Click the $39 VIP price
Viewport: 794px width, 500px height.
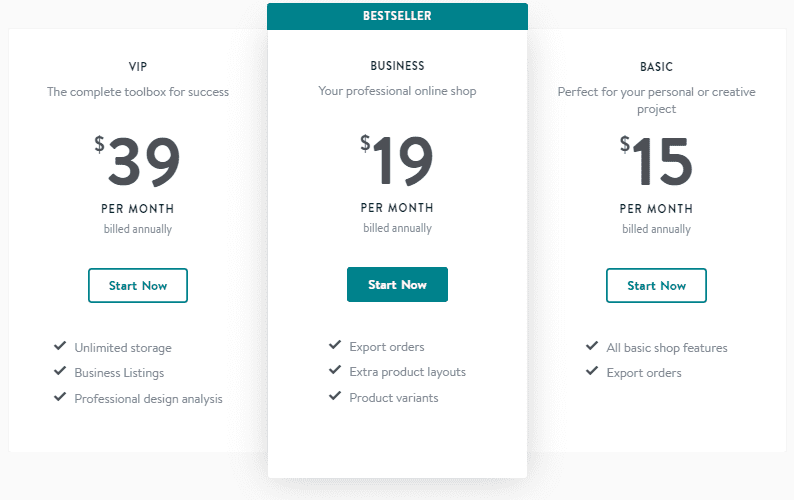(x=137, y=161)
